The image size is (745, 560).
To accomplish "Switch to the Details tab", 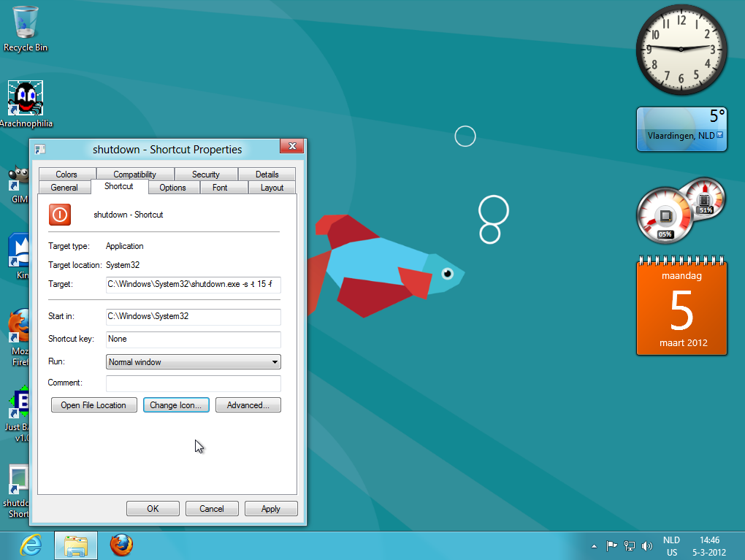I will coord(267,174).
